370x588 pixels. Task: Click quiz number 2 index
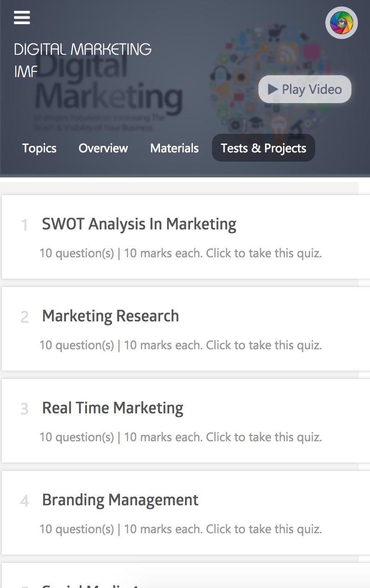click(x=25, y=318)
